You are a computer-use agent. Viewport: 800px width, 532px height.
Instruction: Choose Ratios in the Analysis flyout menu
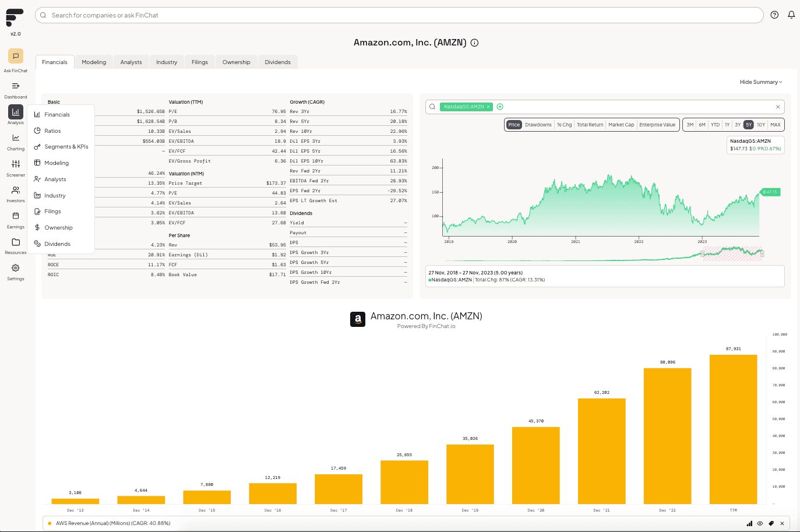52,131
